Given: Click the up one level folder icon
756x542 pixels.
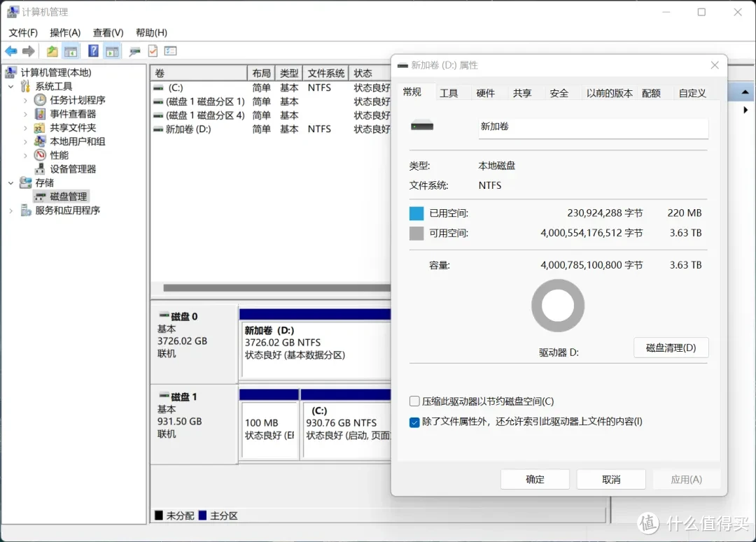Looking at the screenshot, I should 51,50.
